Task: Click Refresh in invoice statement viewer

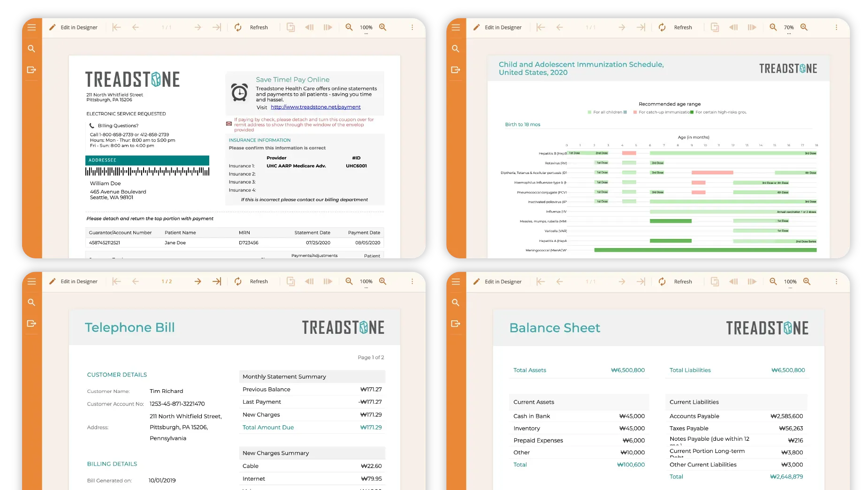Action: point(251,27)
